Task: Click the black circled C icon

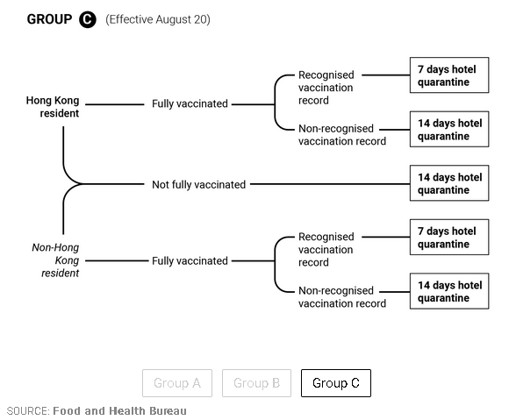Action: click(88, 19)
